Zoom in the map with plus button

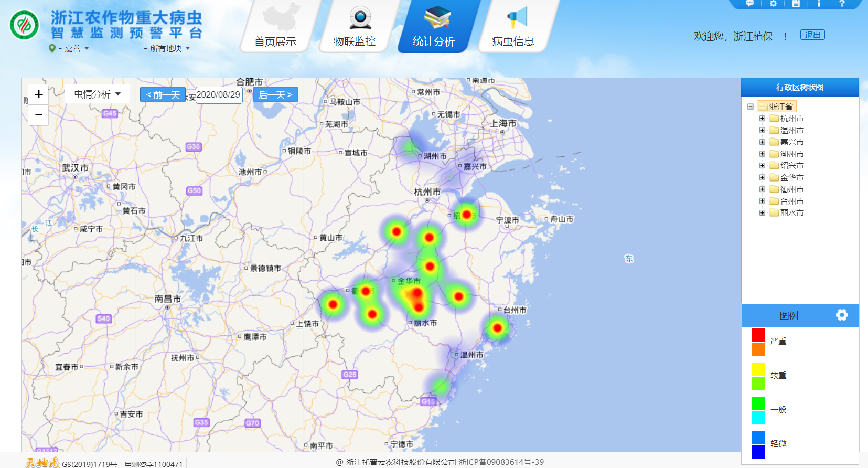(x=38, y=94)
